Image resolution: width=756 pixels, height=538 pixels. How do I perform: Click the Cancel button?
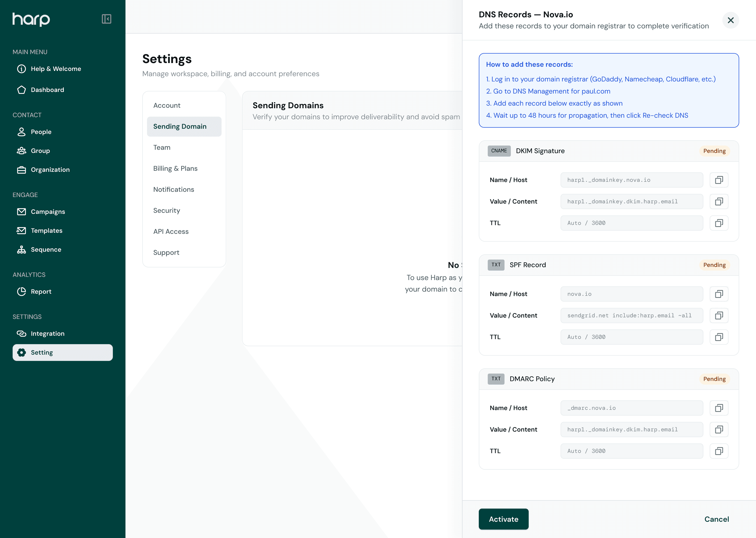717,519
